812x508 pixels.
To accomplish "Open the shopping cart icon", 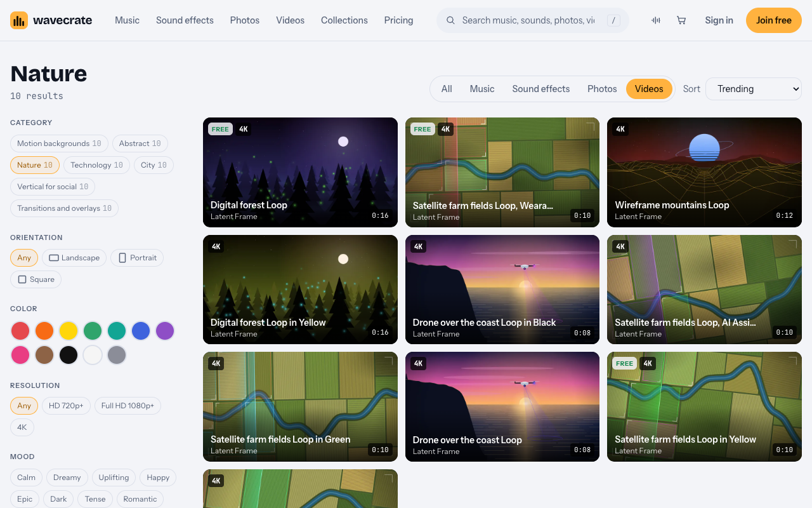I will tap(681, 20).
